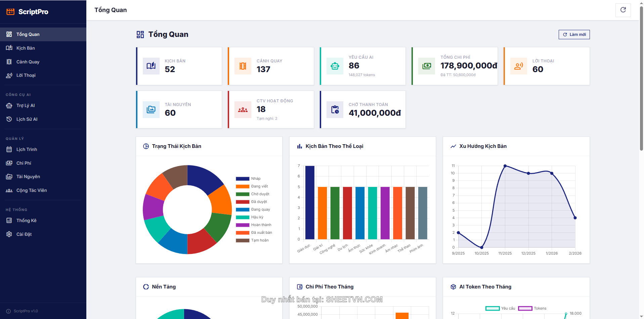Click the ScriptPro logo icon

coord(10,12)
